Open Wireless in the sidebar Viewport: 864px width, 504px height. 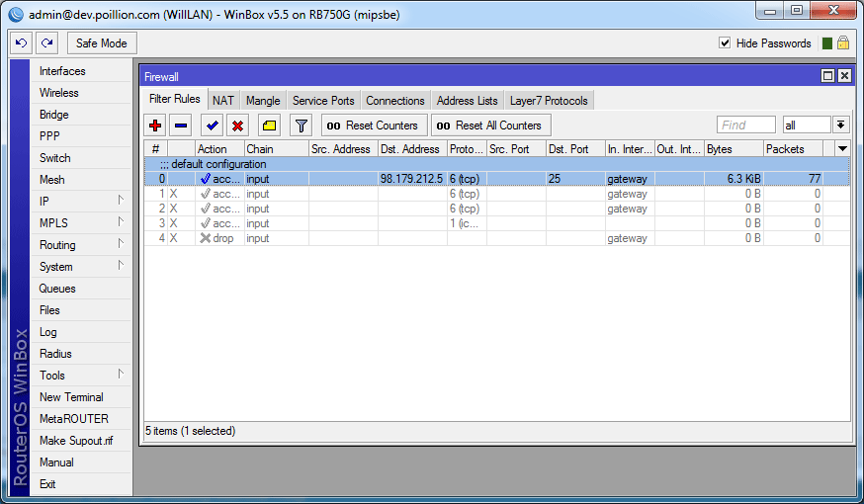(x=81, y=93)
